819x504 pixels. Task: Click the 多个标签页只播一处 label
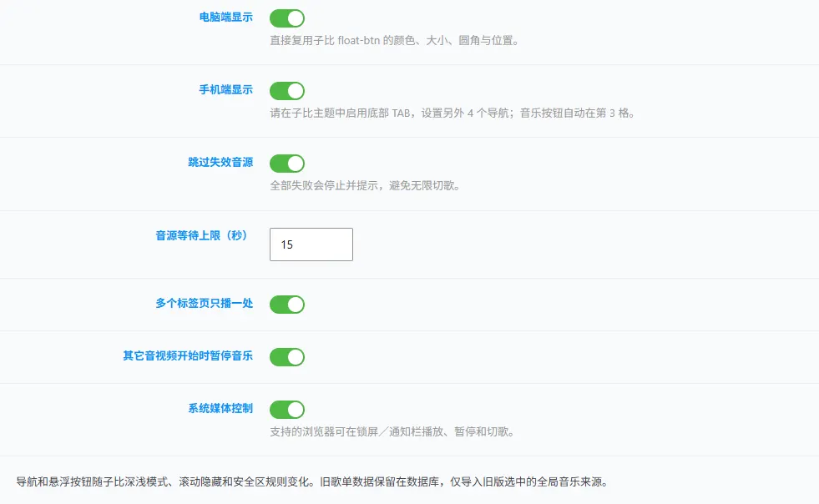[205, 304]
